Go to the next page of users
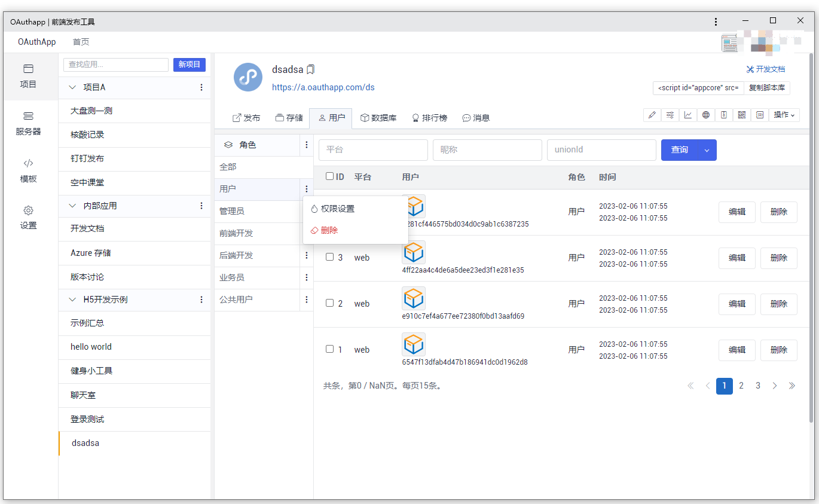 pyautogui.click(x=775, y=386)
